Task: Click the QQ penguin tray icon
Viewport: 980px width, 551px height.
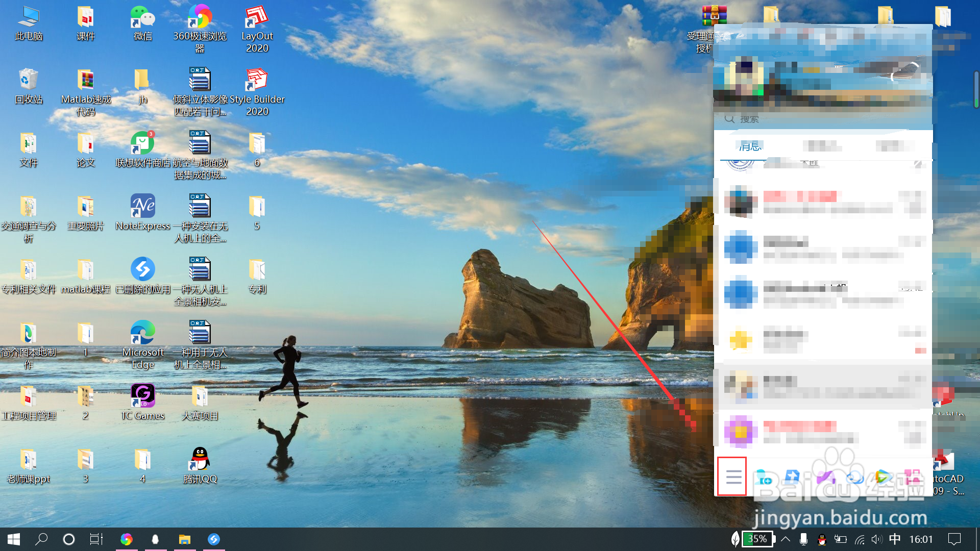Action: 822,539
